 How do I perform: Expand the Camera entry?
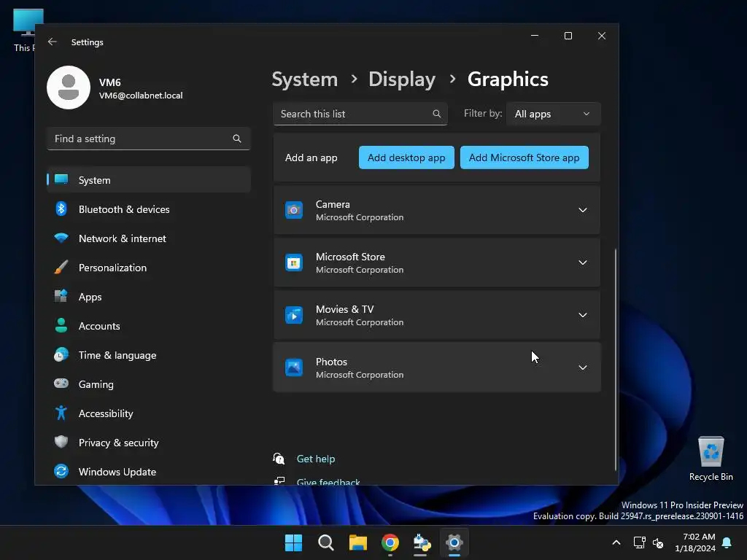[582, 210]
